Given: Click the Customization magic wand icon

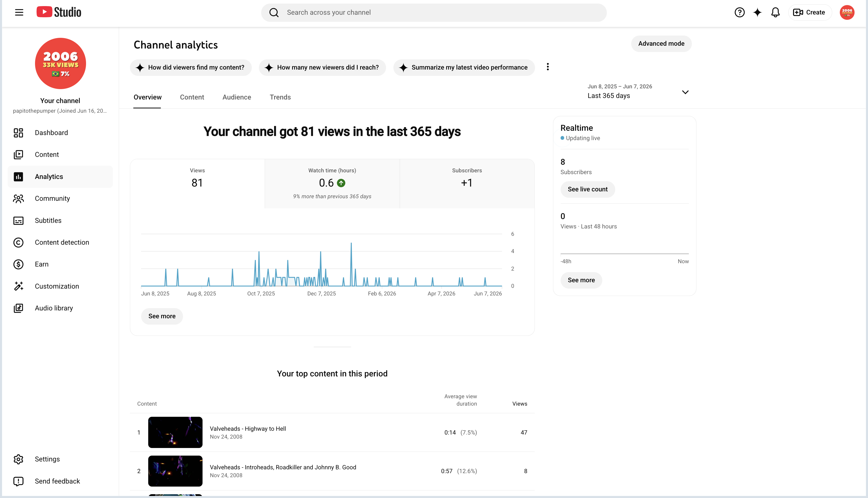Looking at the screenshot, I should point(19,286).
